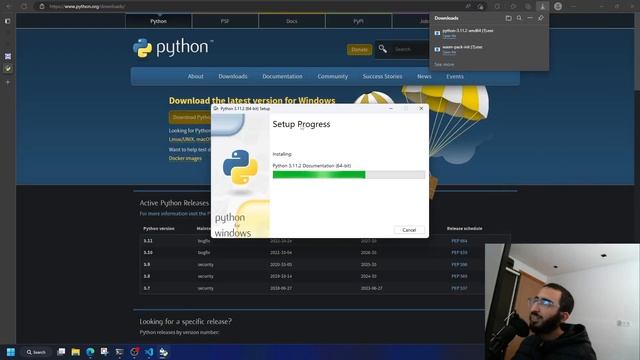
Task: Click the taskbar Search box
Action: [36, 352]
